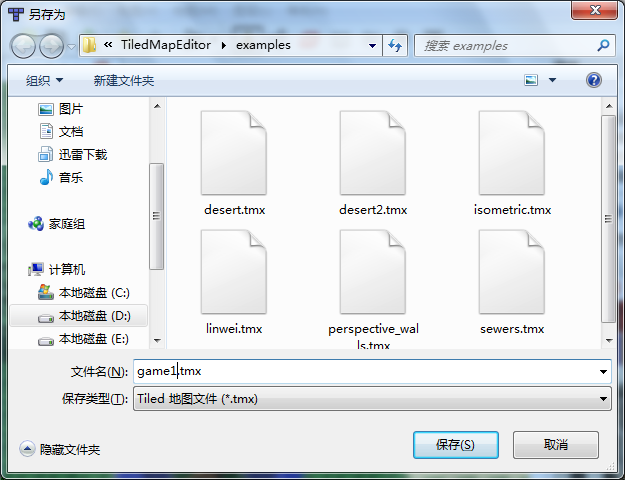Image resolution: width=625 pixels, height=480 pixels.
Task: Open the view options dropdown arrow
Action: (x=552, y=80)
